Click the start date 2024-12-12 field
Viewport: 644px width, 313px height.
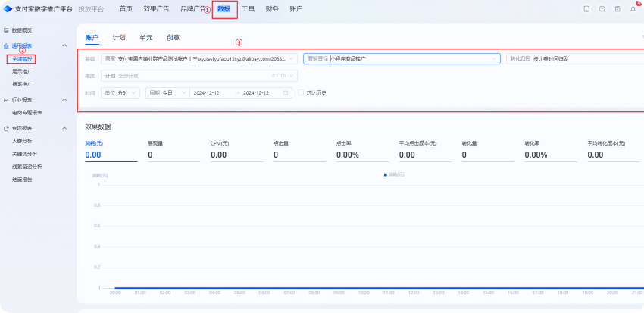click(x=207, y=92)
